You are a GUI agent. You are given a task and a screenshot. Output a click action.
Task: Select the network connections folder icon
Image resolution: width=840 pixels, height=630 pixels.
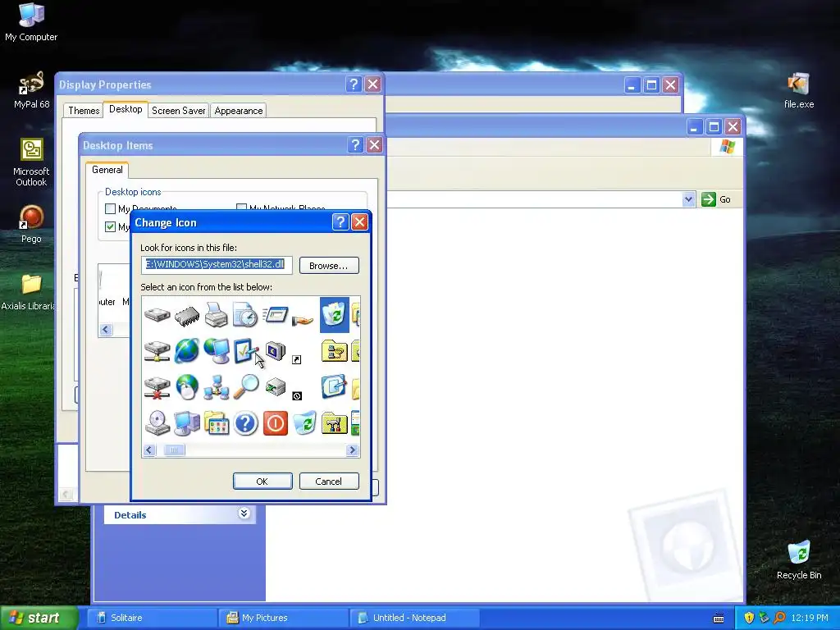[x=335, y=351]
